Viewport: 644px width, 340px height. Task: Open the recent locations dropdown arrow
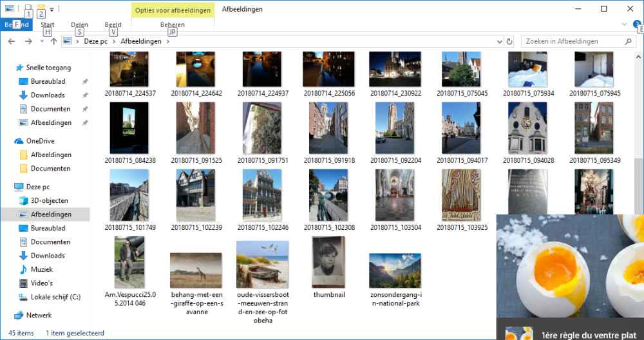tap(41, 41)
